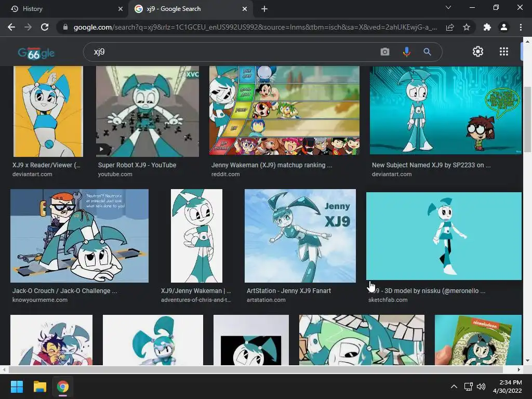Image resolution: width=532 pixels, height=399 pixels.
Task: Reload the current page
Action: coord(45,27)
